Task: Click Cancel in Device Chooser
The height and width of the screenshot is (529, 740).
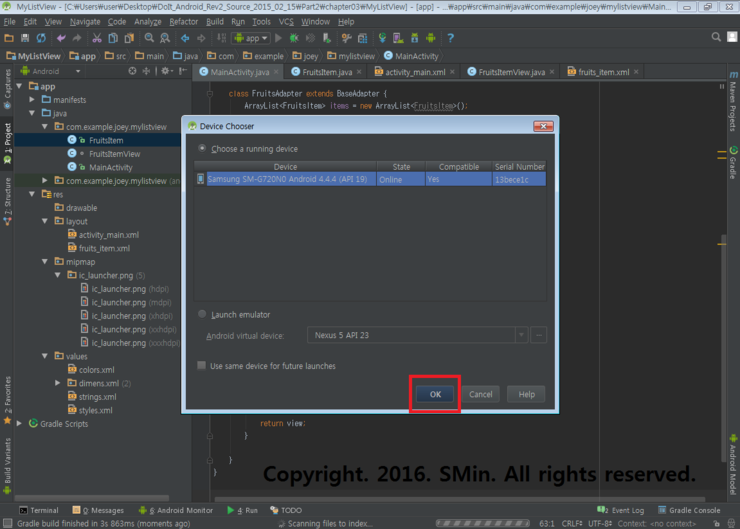Action: click(480, 394)
